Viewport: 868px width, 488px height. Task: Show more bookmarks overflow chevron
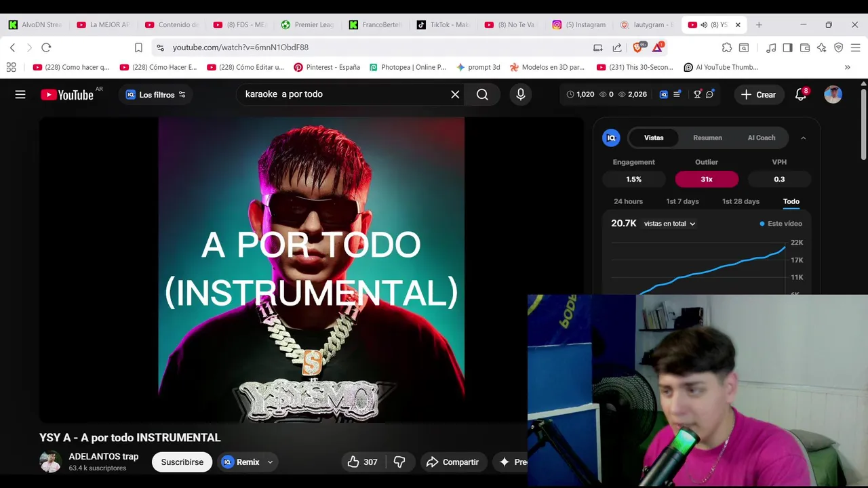[x=847, y=67]
